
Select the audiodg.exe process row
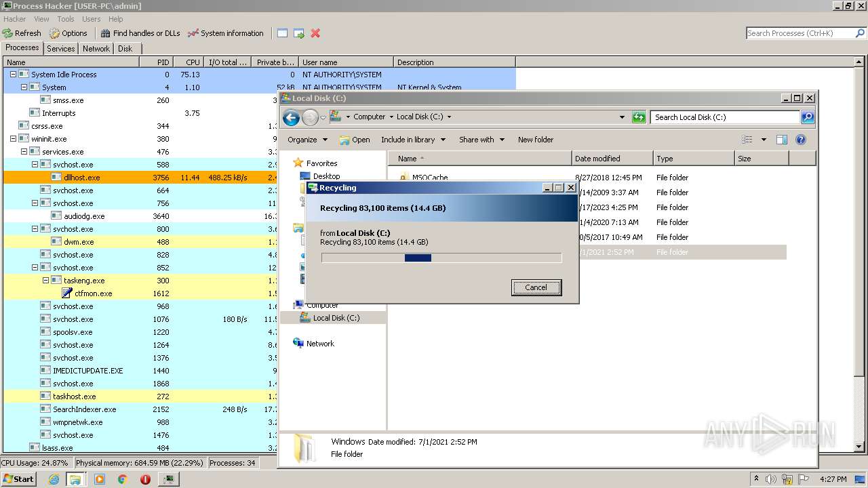click(x=140, y=216)
